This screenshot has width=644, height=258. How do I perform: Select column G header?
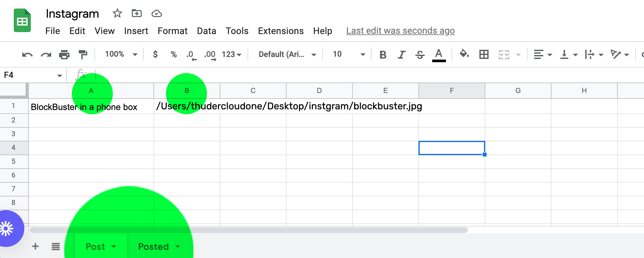tap(518, 91)
